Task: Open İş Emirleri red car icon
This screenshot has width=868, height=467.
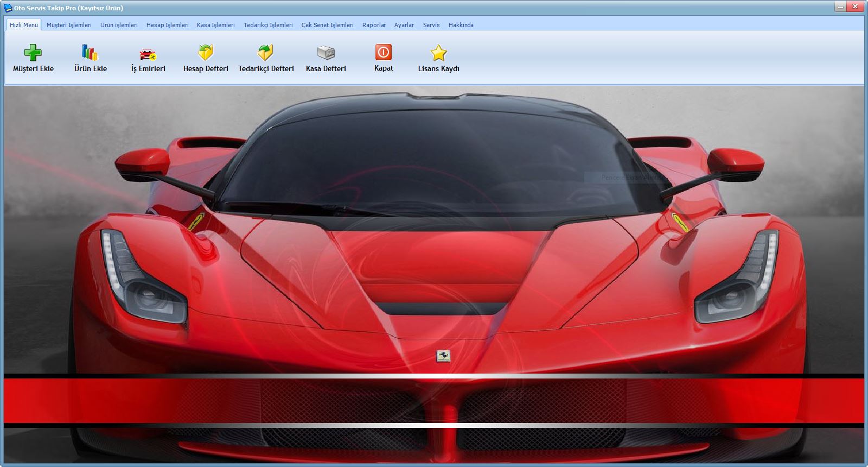Action: coord(148,54)
